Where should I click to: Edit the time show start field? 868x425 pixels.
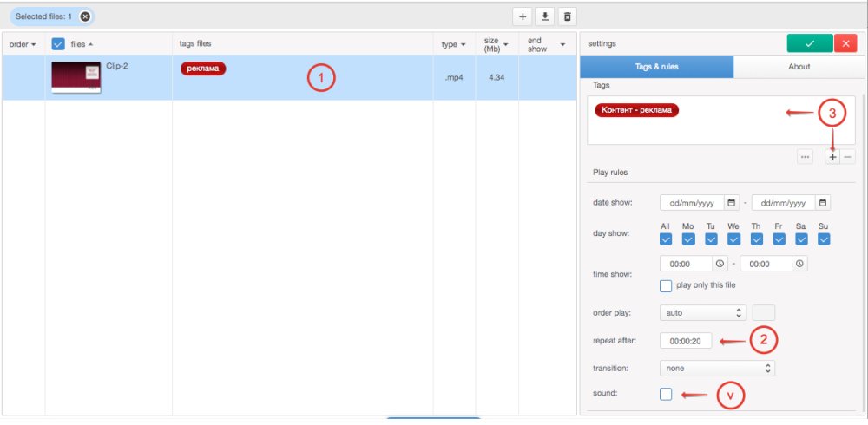click(686, 264)
